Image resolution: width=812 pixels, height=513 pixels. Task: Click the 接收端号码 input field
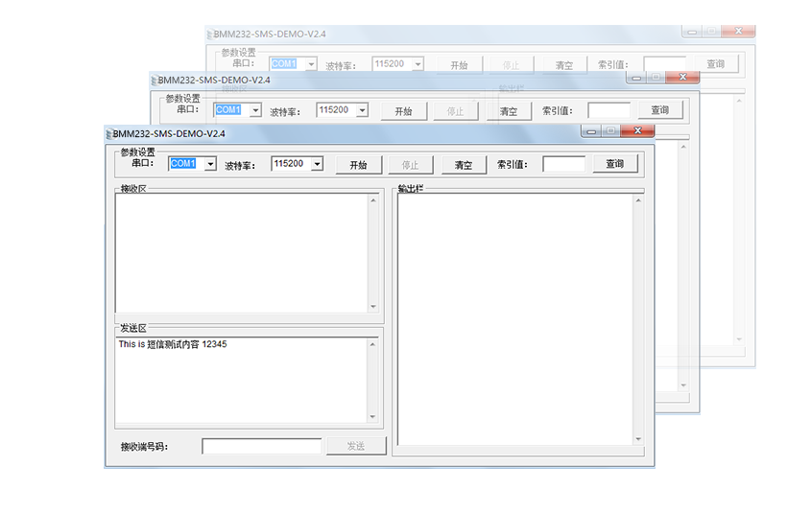point(261,446)
